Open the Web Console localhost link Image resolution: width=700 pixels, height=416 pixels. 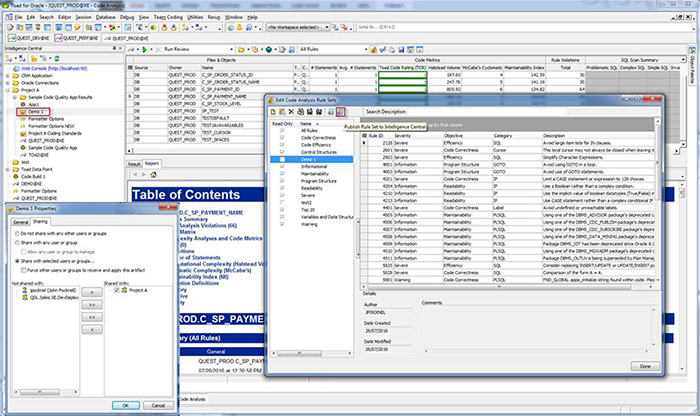(54, 69)
